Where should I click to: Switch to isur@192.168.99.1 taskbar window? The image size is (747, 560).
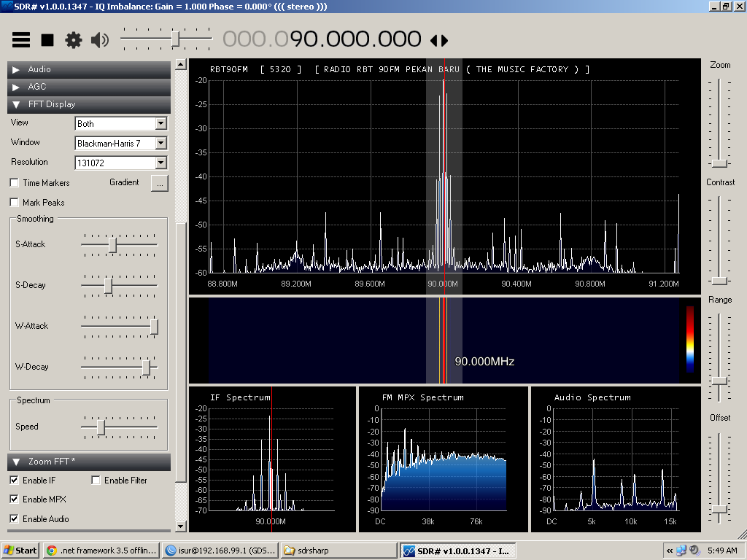coord(220,551)
